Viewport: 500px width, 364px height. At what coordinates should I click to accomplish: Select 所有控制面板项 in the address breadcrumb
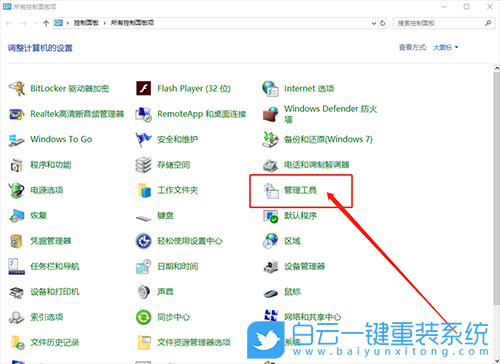[132, 23]
